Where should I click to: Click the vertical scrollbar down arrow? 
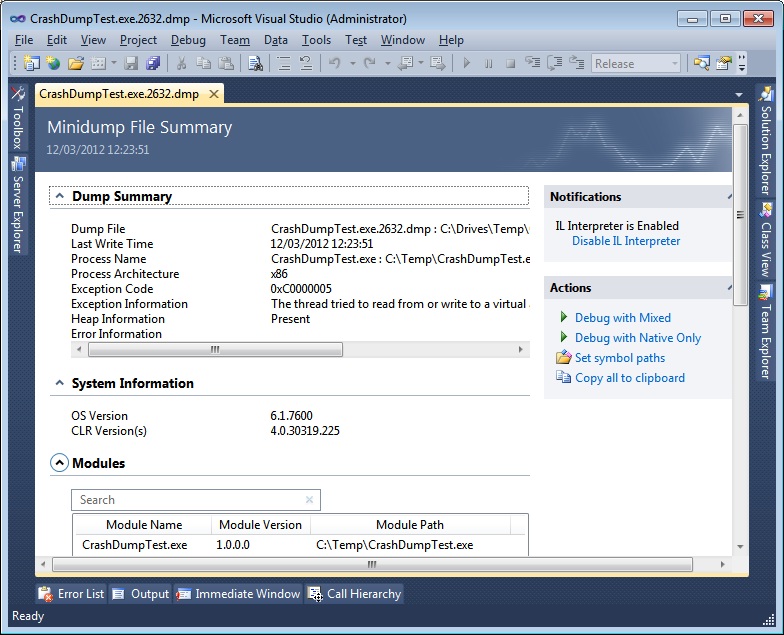click(x=740, y=547)
